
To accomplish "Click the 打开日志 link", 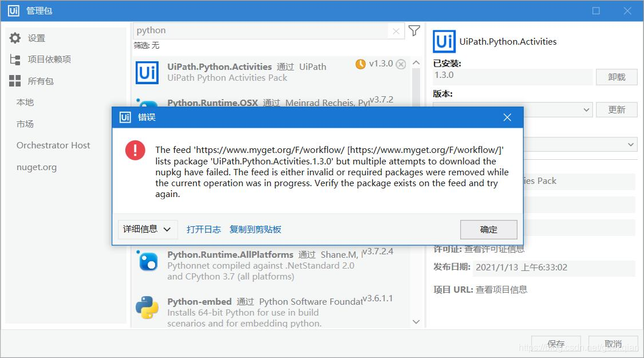I will click(x=204, y=229).
